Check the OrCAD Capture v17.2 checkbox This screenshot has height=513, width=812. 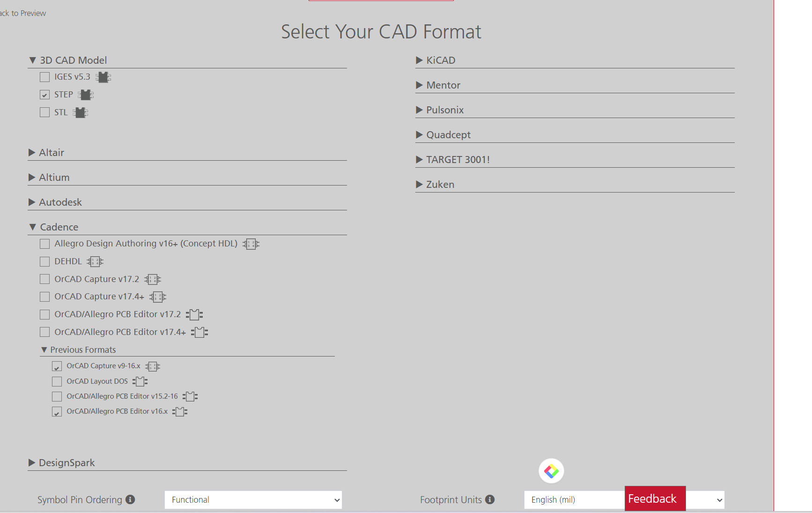tap(44, 279)
